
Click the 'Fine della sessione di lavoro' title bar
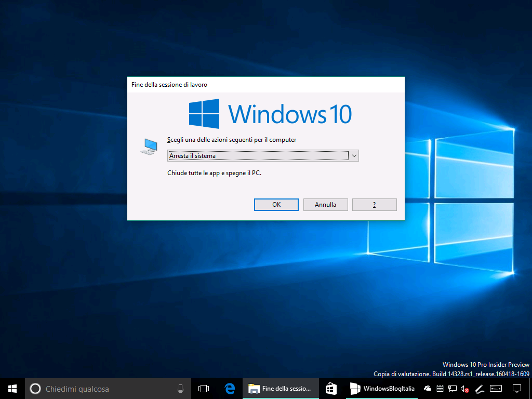tap(266, 85)
